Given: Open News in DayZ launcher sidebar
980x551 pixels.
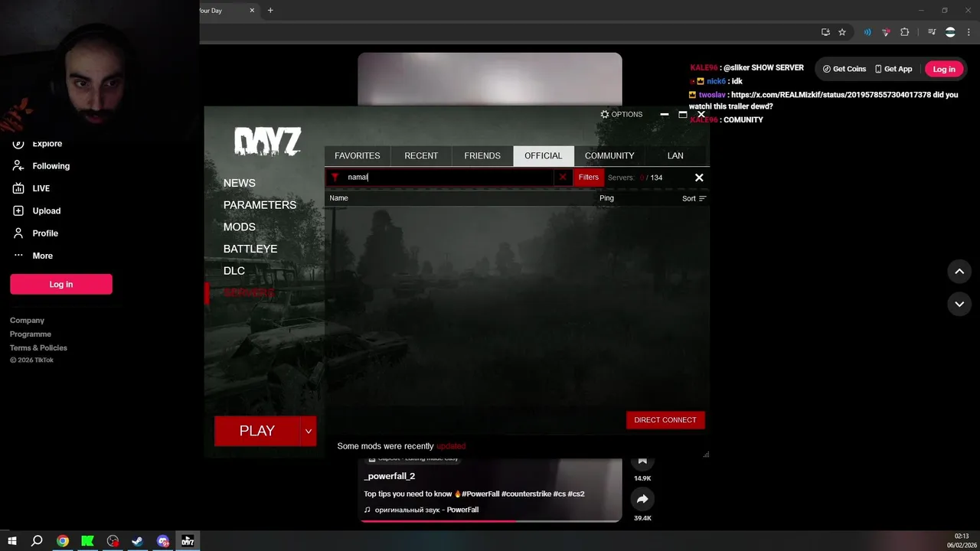Looking at the screenshot, I should [240, 183].
